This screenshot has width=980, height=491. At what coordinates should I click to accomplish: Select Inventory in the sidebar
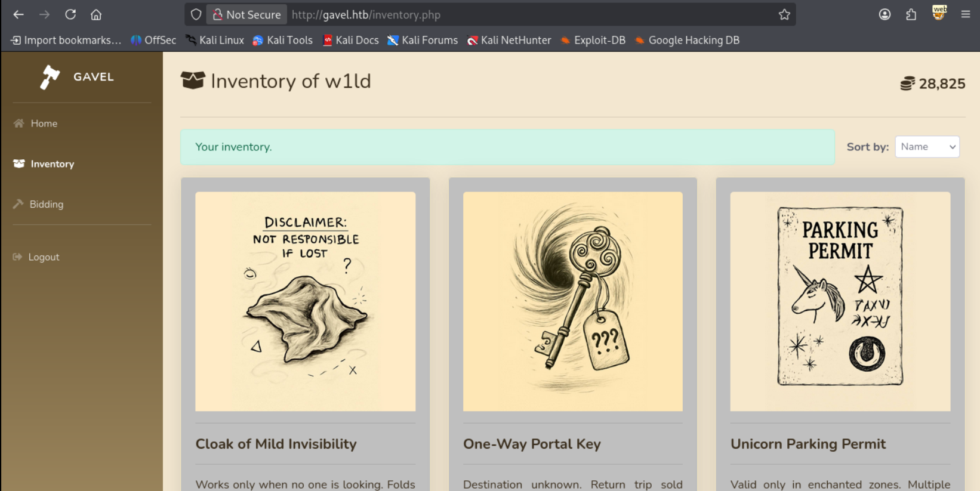tap(52, 164)
